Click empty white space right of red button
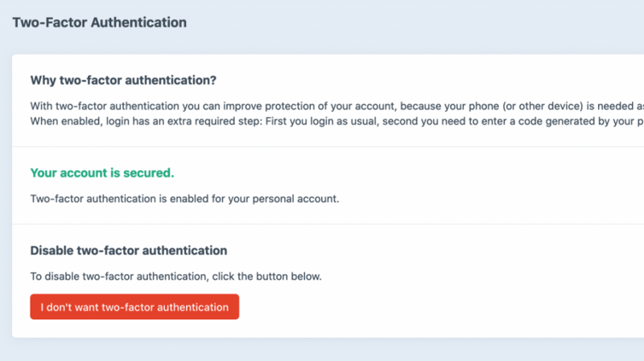Viewport: 644px width, 361px height. tap(443, 307)
